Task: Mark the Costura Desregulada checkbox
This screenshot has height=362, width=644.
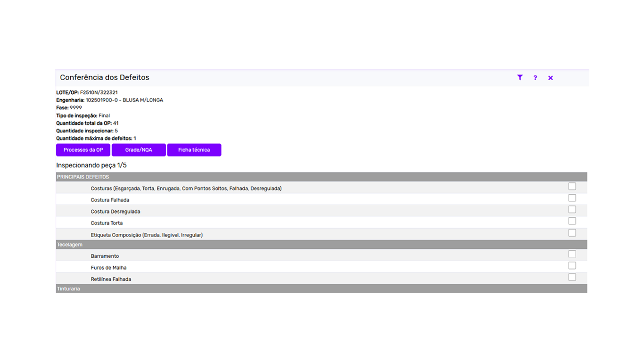Action: pos(572,209)
